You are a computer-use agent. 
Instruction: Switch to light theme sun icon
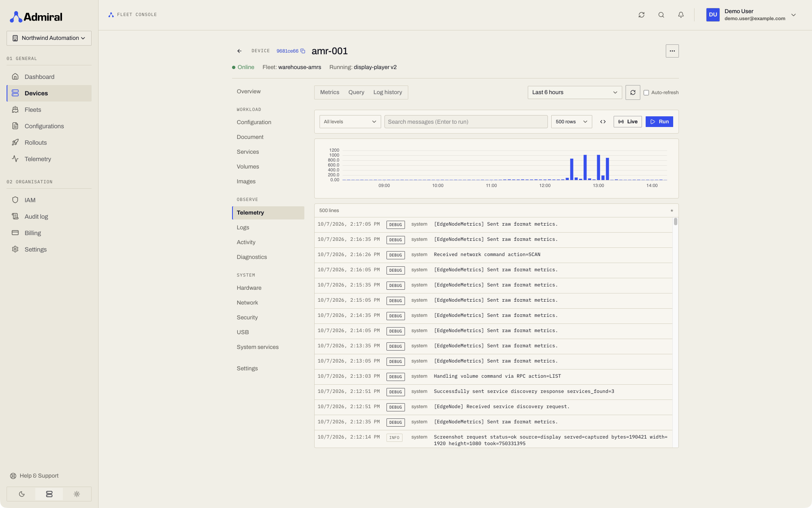pos(77,494)
